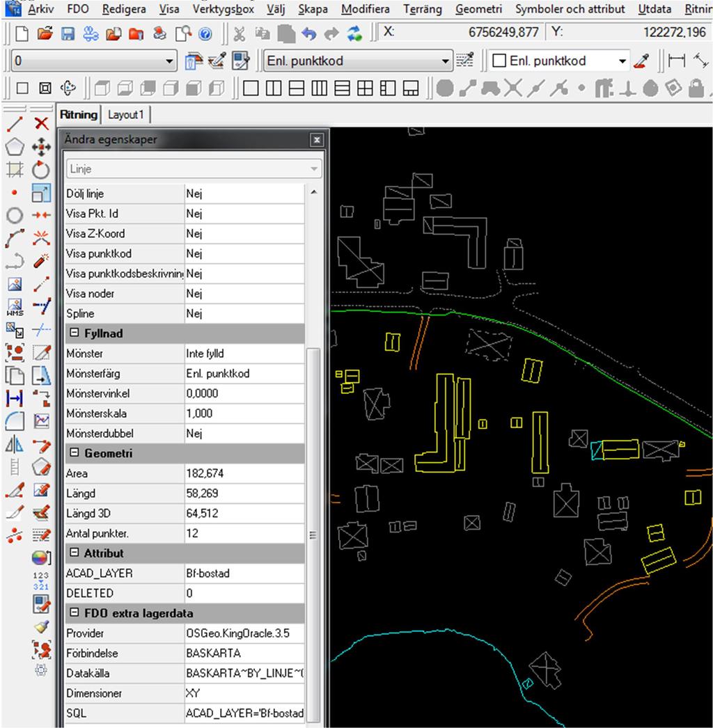Open the Symboler och attribut menu
The width and height of the screenshot is (713, 728).
(x=570, y=9)
